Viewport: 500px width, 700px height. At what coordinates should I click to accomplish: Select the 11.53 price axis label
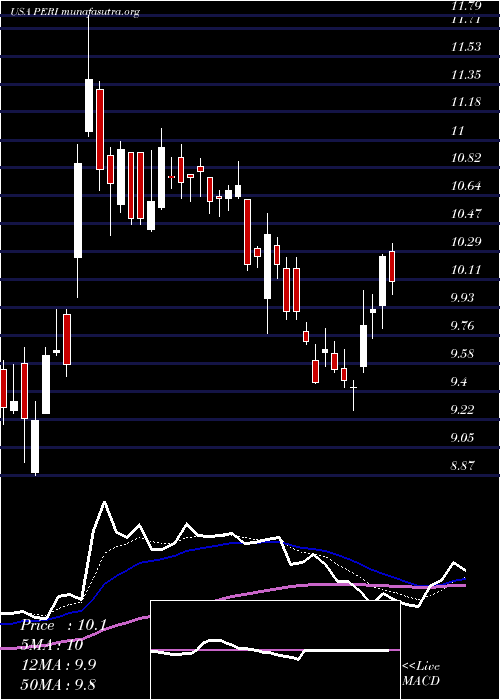click(466, 47)
